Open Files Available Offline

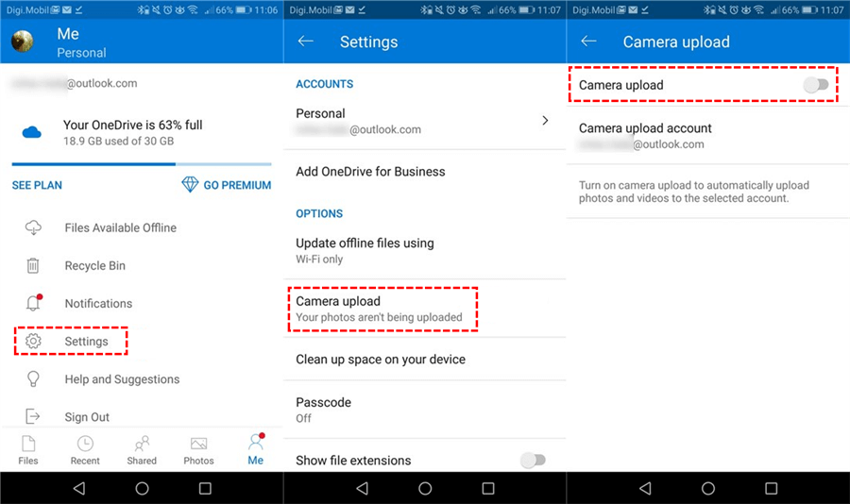point(120,227)
